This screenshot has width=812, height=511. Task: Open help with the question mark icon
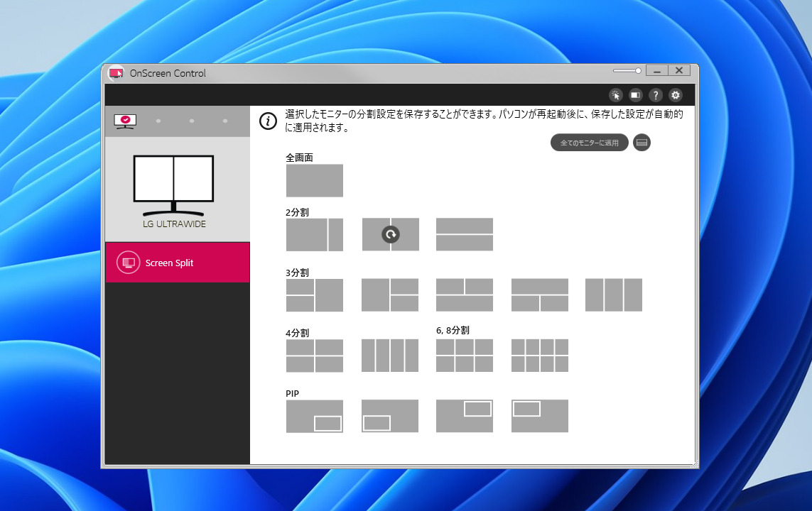tap(656, 95)
